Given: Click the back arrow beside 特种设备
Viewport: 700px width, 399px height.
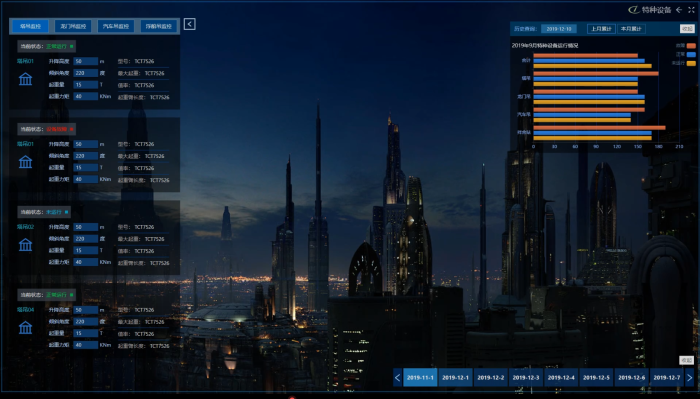Looking at the screenshot, I should tap(679, 10).
